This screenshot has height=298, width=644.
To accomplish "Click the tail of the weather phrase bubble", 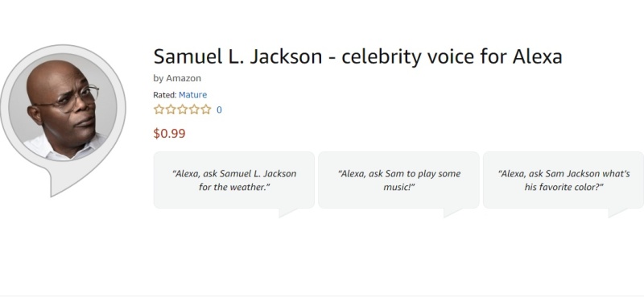I will click(x=286, y=212).
